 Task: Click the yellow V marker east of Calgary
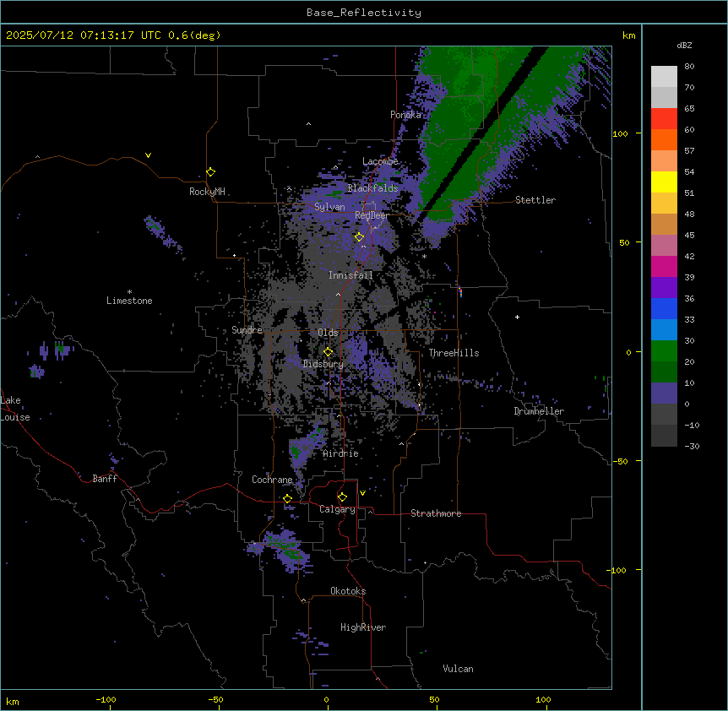(362, 493)
